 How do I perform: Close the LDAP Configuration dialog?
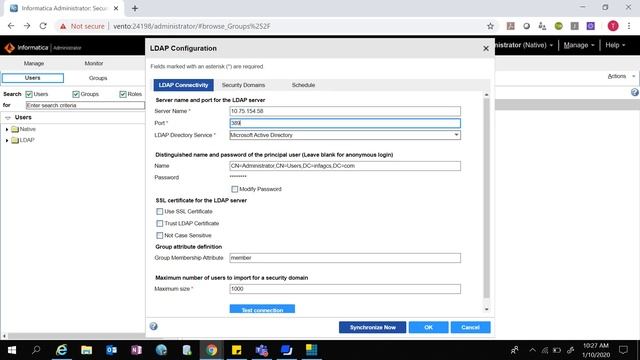point(486,49)
